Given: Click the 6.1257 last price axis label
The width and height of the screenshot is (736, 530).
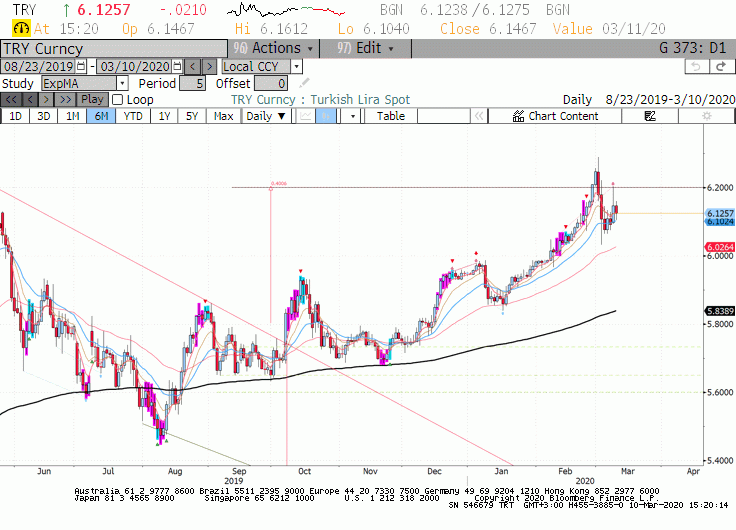Looking at the screenshot, I should point(720,214).
